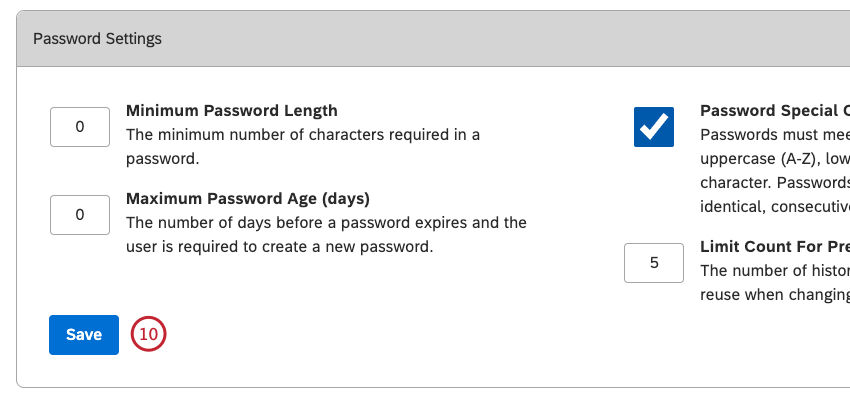
Task: Click the Maximum Password Age (days) label
Action: 248,199
